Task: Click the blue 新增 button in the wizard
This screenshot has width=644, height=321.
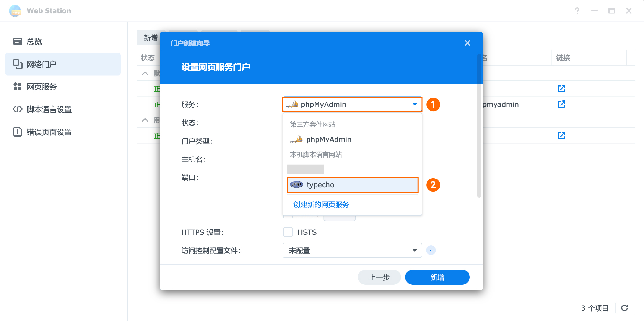Action: [x=437, y=277]
